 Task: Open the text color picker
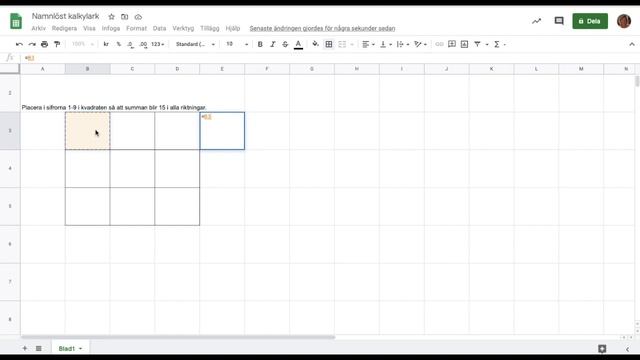pos(298,44)
